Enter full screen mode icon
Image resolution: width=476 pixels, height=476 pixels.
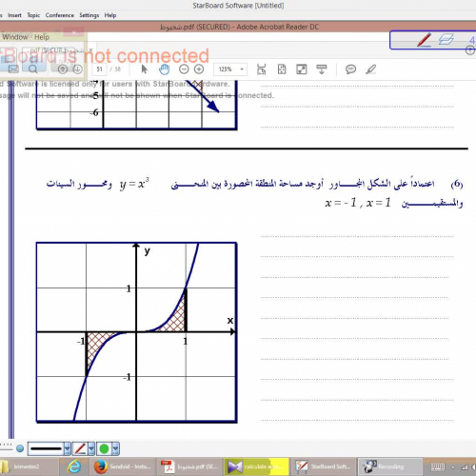(302, 69)
